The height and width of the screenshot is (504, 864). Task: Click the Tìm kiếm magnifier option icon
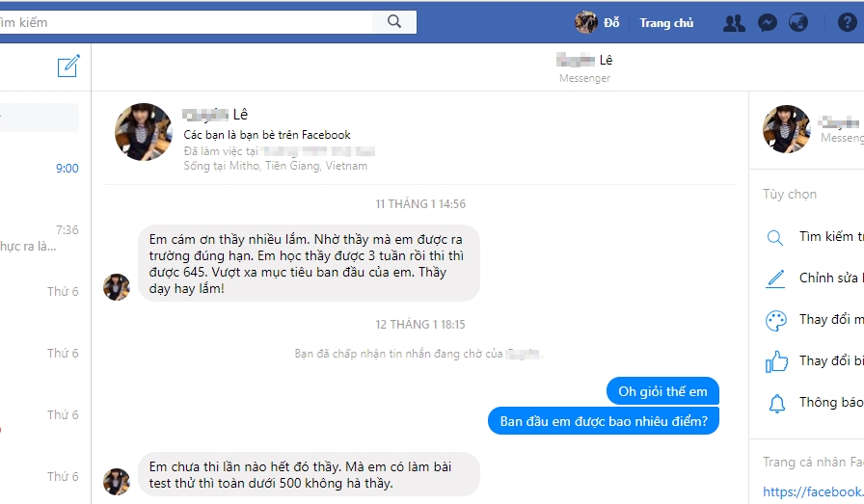(775, 237)
